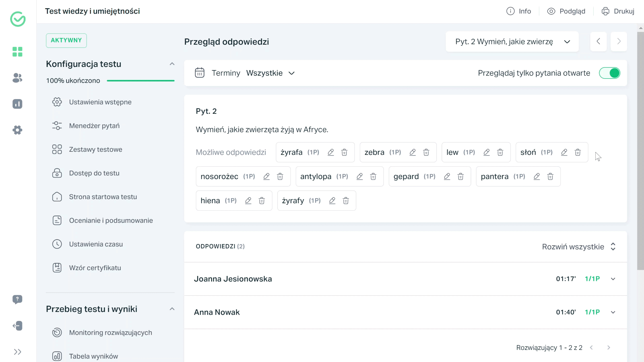Image resolution: width=644 pixels, height=362 pixels.
Task: Click the delete icon next to gepard
Action: [460, 176]
